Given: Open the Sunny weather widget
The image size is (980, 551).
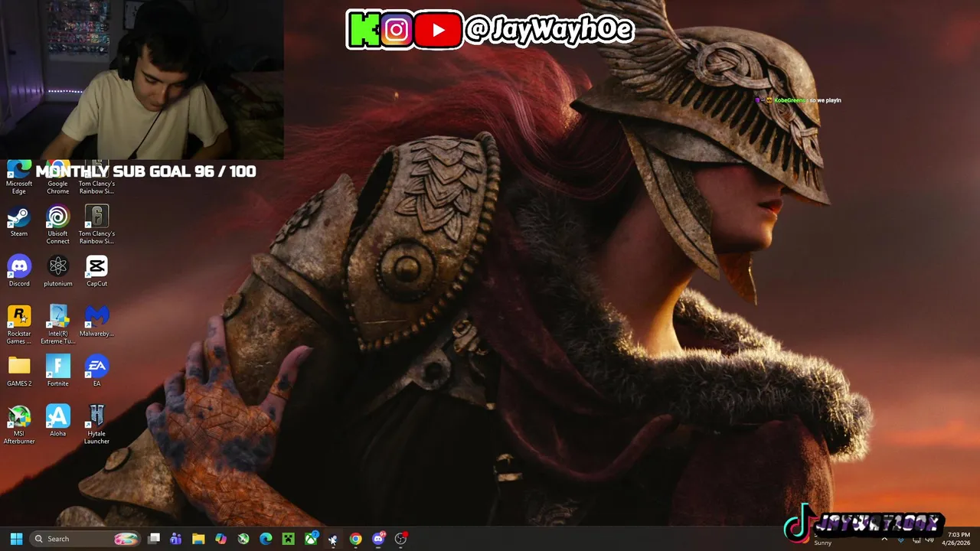Looking at the screenshot, I should (823, 543).
